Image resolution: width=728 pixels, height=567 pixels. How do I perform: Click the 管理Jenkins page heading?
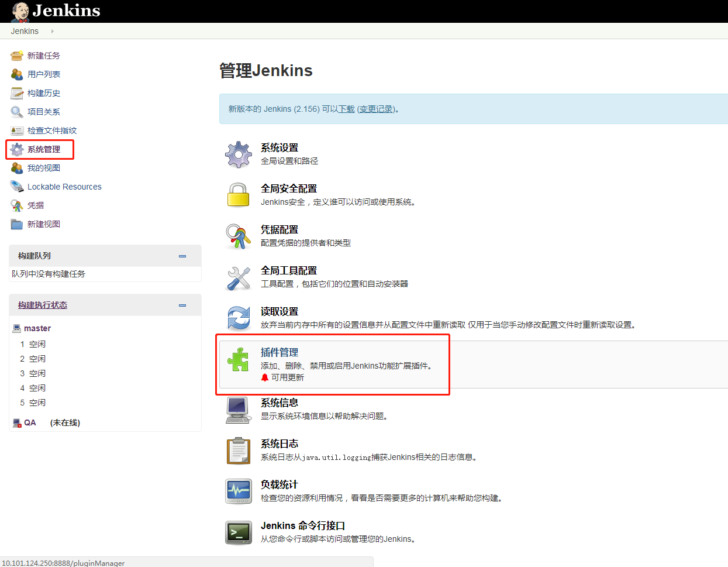(266, 71)
